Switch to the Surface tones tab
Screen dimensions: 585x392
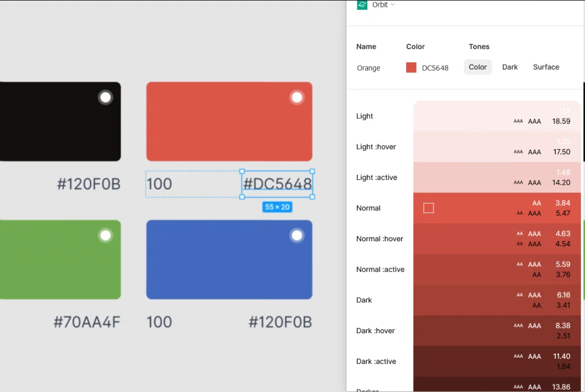(x=546, y=67)
